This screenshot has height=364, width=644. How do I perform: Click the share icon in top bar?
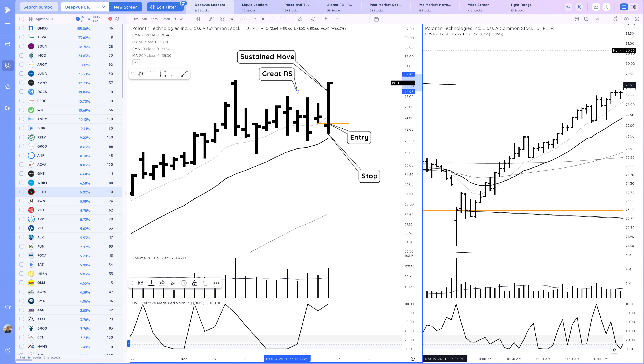[x=568, y=7]
